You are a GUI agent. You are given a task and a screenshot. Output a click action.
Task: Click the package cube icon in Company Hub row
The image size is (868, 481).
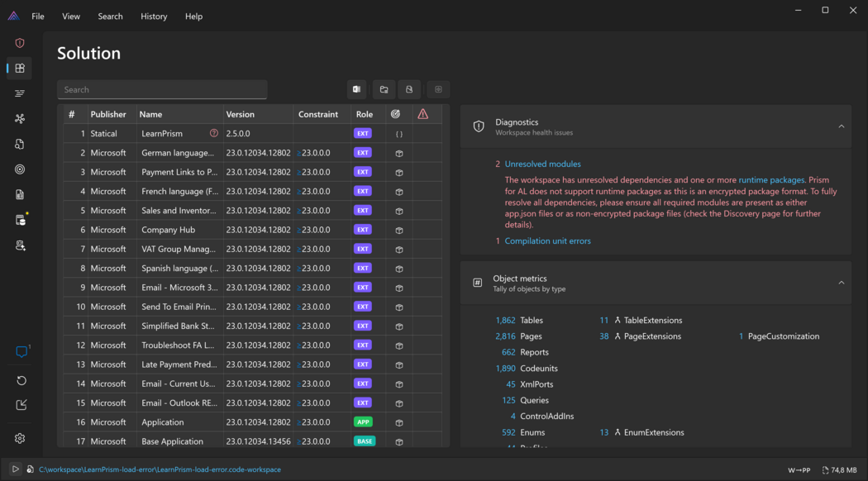[x=399, y=231]
